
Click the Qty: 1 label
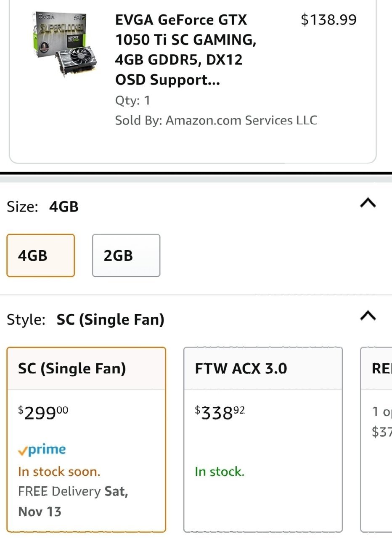click(132, 101)
